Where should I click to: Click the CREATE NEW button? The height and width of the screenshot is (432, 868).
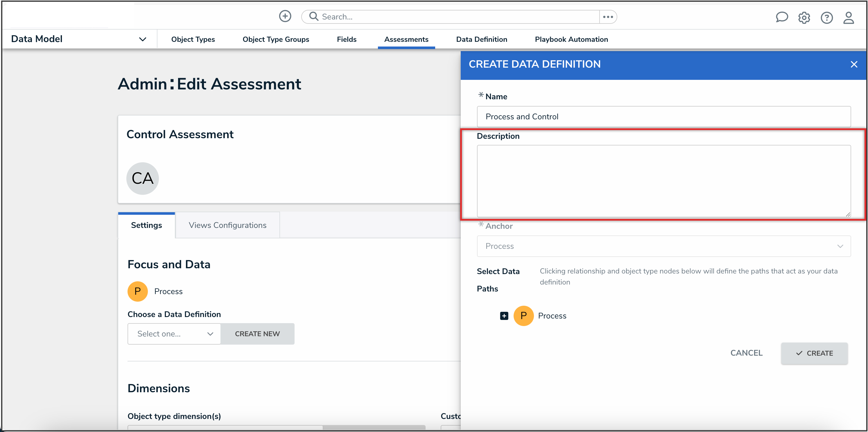[257, 333]
